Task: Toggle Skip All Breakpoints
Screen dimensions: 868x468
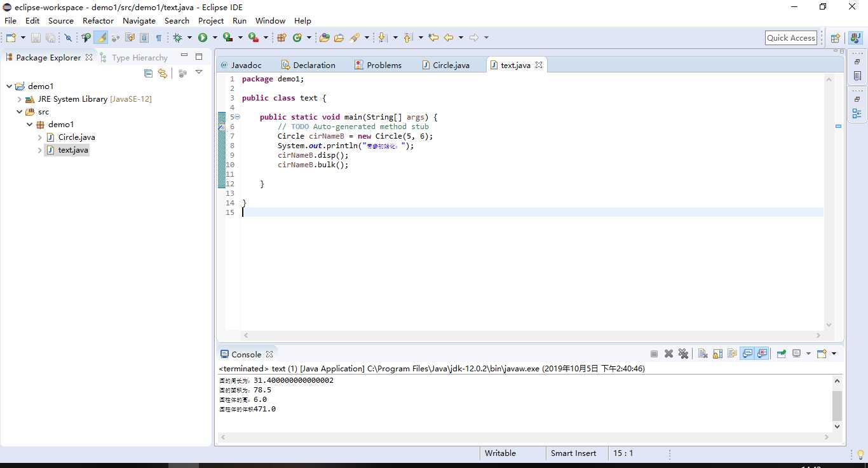Action: pos(68,38)
